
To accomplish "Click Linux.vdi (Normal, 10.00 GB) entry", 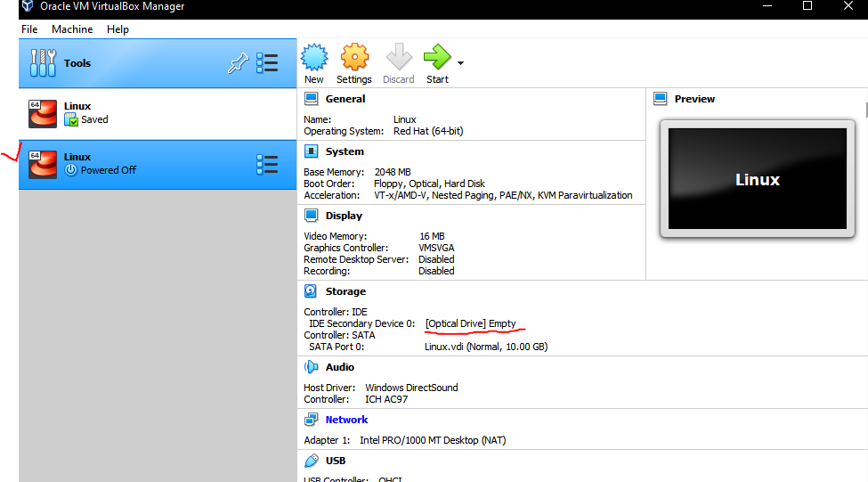I will point(486,347).
